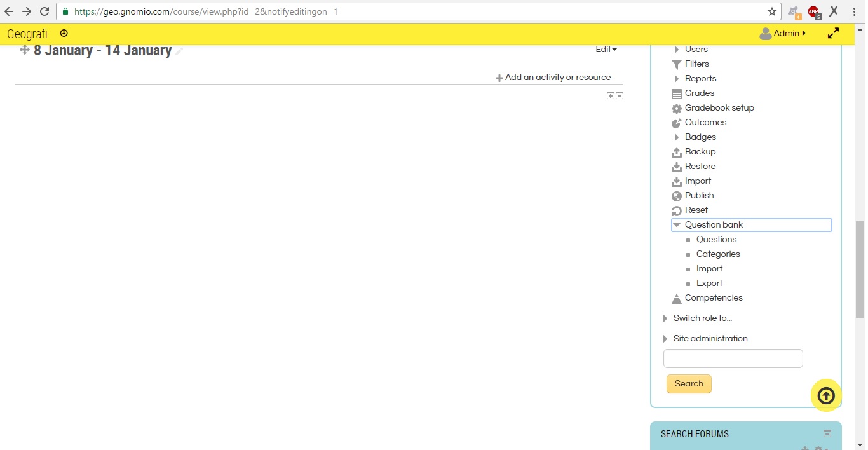This screenshot has width=868, height=450.
Task: Click the Geografi site title
Action: pyautogui.click(x=27, y=34)
